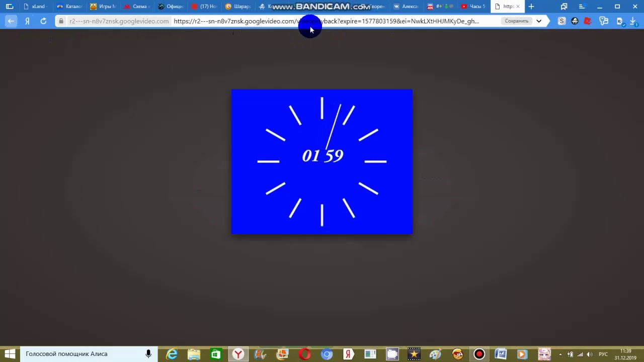644x362 pixels.
Task: Click the padlock site security icon
Action: pyautogui.click(x=61, y=21)
